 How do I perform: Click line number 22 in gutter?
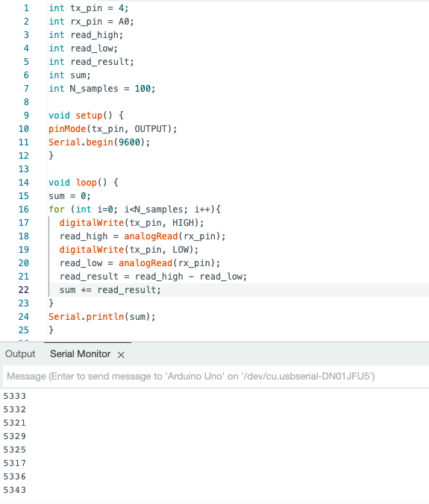[23, 290]
